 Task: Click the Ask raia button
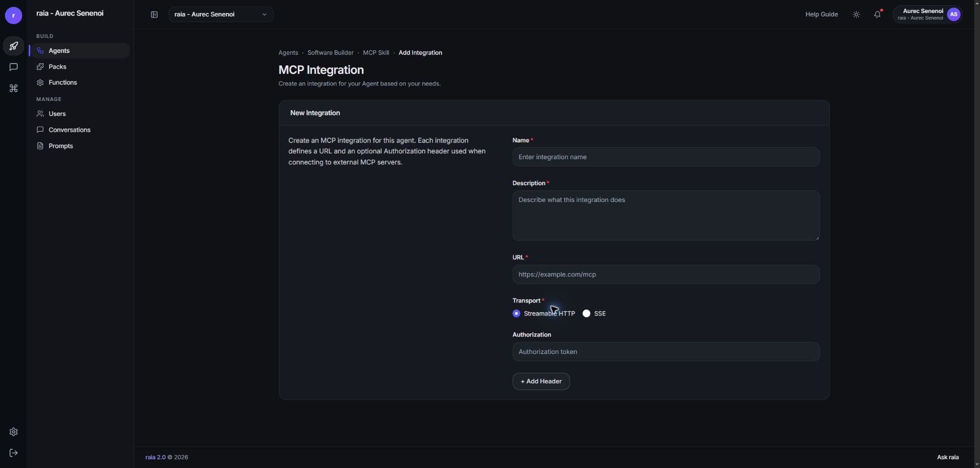(948, 457)
